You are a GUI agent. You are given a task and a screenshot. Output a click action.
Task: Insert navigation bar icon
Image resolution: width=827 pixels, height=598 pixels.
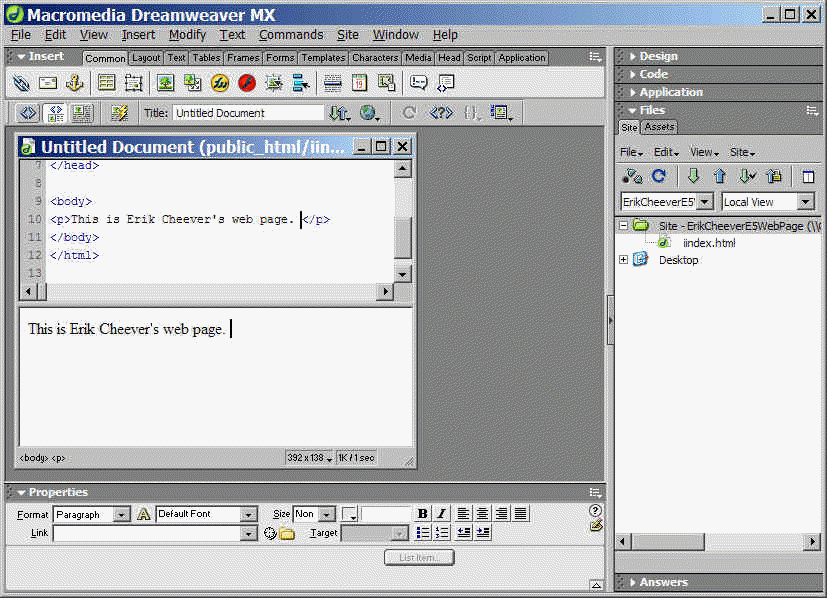click(x=300, y=83)
